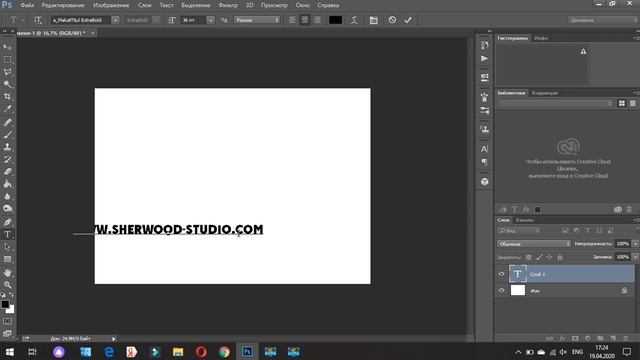The height and width of the screenshot is (360, 640).
Task: Open the Файл menu
Action: (x=27, y=5)
